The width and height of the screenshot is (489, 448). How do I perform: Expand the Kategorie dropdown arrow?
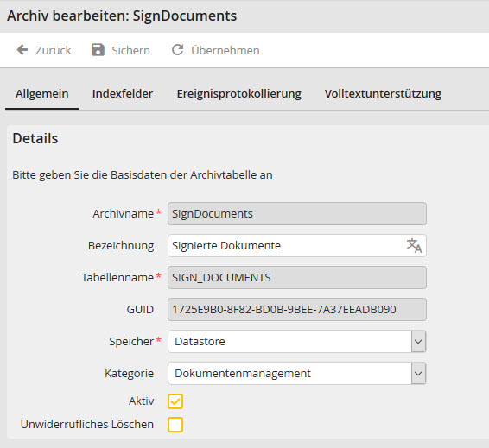418,373
